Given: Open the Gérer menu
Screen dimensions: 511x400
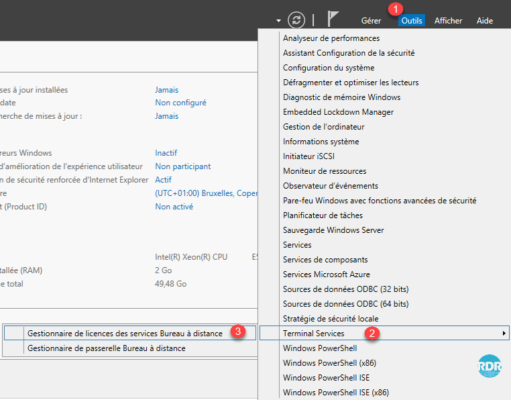Looking at the screenshot, I should click(x=371, y=21).
